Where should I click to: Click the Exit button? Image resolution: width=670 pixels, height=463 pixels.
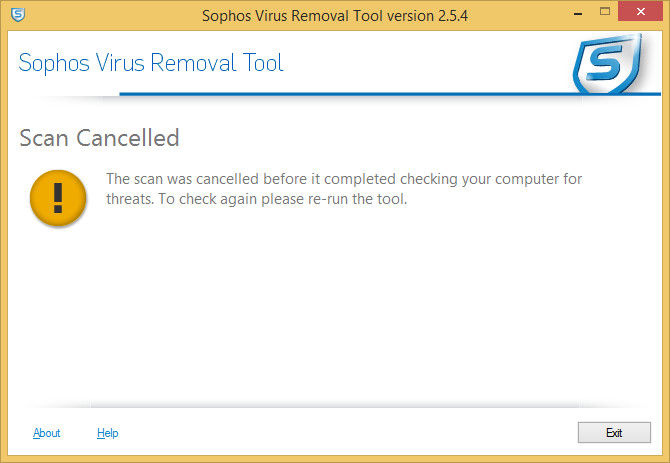point(614,433)
